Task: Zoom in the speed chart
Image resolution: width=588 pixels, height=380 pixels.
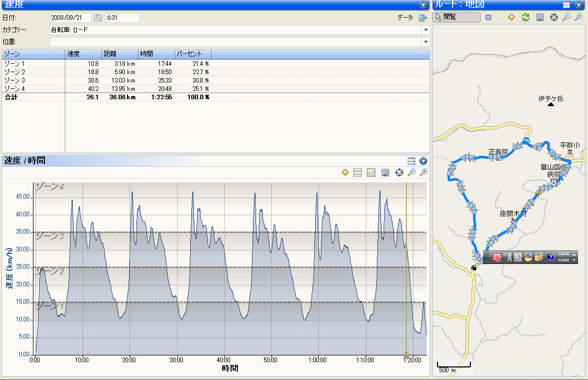Action: click(x=424, y=172)
